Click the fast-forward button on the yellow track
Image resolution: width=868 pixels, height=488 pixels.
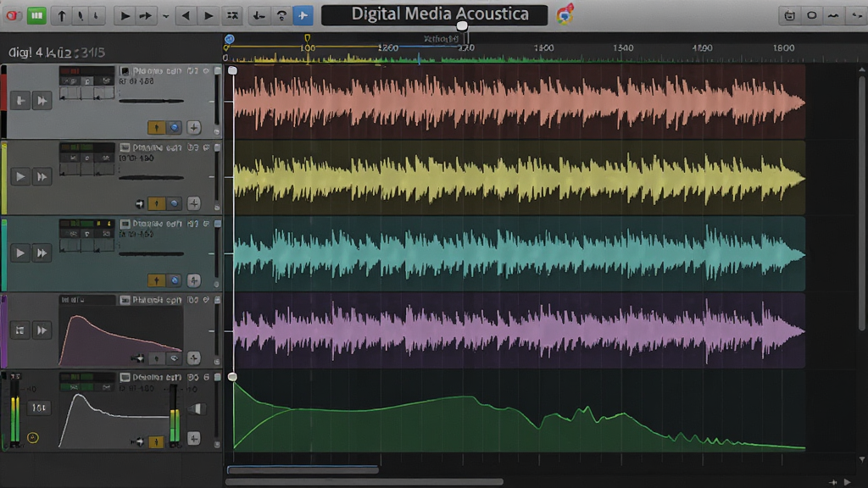(42, 176)
